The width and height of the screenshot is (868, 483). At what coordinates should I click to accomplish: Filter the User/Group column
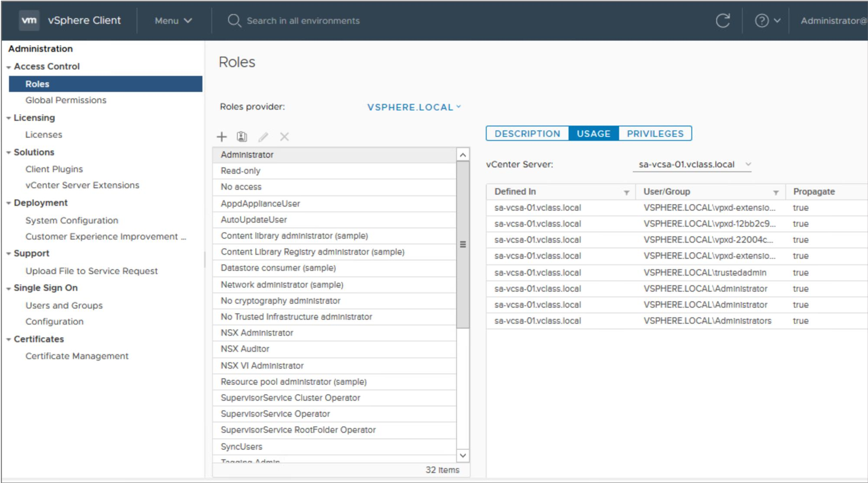click(x=776, y=193)
